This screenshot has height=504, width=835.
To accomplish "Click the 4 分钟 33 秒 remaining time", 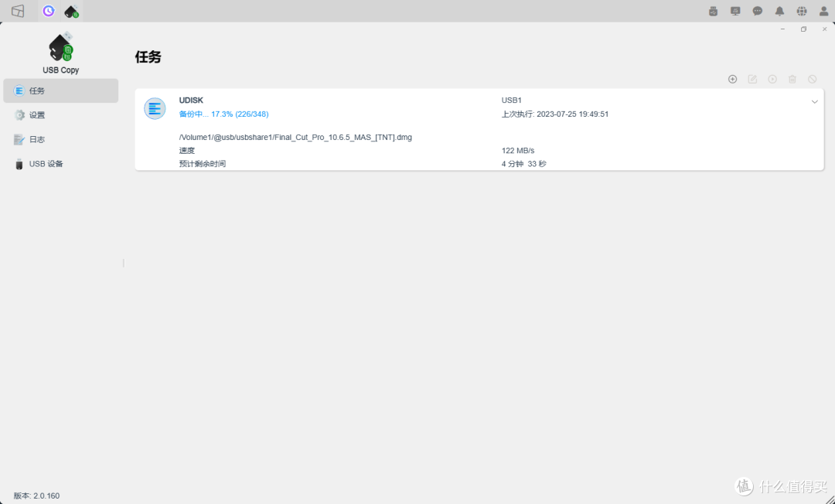I will pyautogui.click(x=524, y=164).
